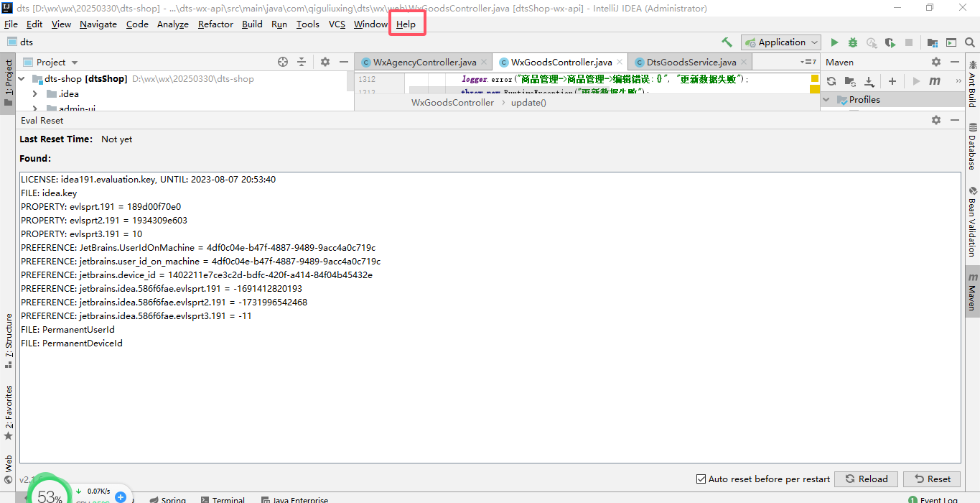980x503 pixels.
Task: Open the Database side tab
Action: click(x=972, y=147)
